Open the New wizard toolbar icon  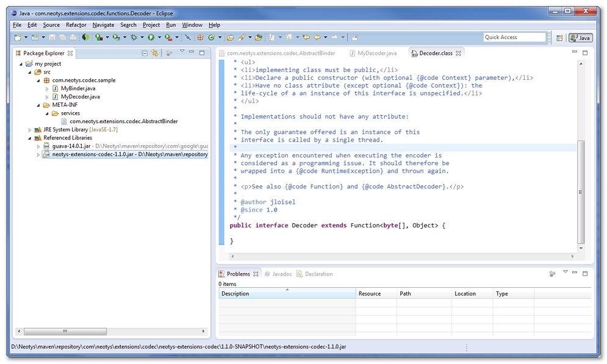17,38
